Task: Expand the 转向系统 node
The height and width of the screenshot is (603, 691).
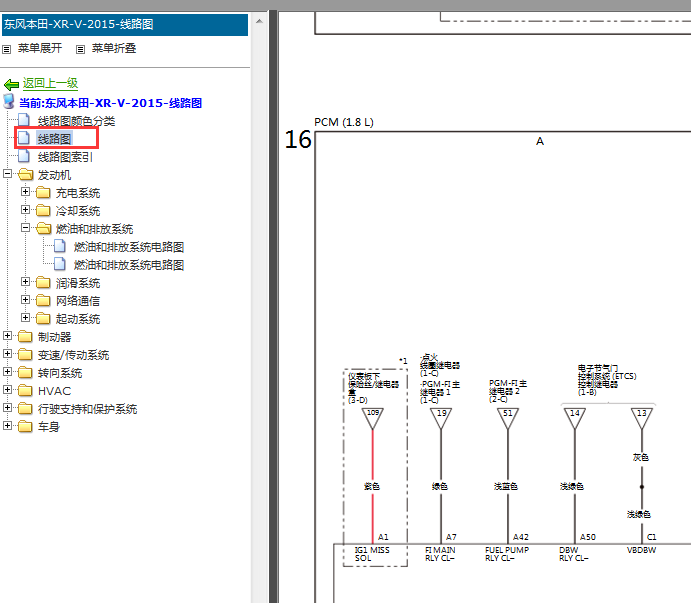Action: [7, 372]
